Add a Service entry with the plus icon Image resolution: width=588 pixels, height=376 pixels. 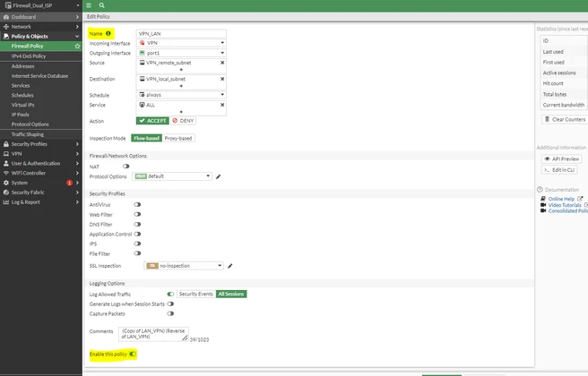pyautogui.click(x=181, y=112)
